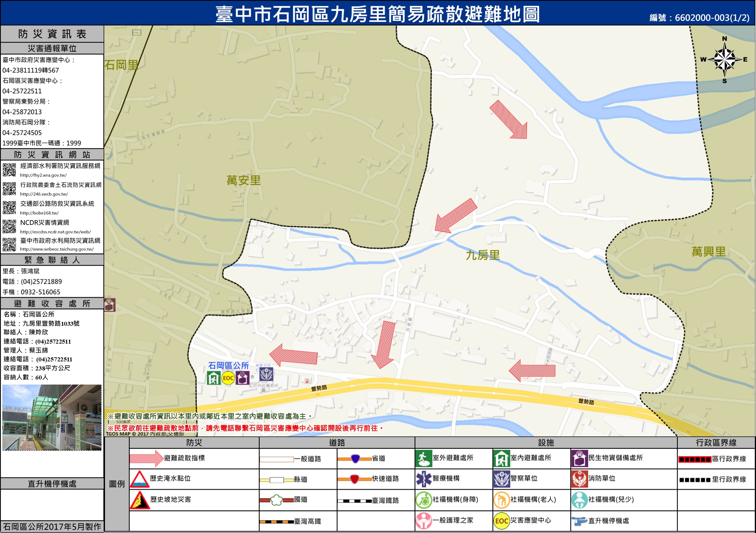The image size is (756, 533).
Task: Click the legend icon for 社福機構(老人)
Action: 501,500
